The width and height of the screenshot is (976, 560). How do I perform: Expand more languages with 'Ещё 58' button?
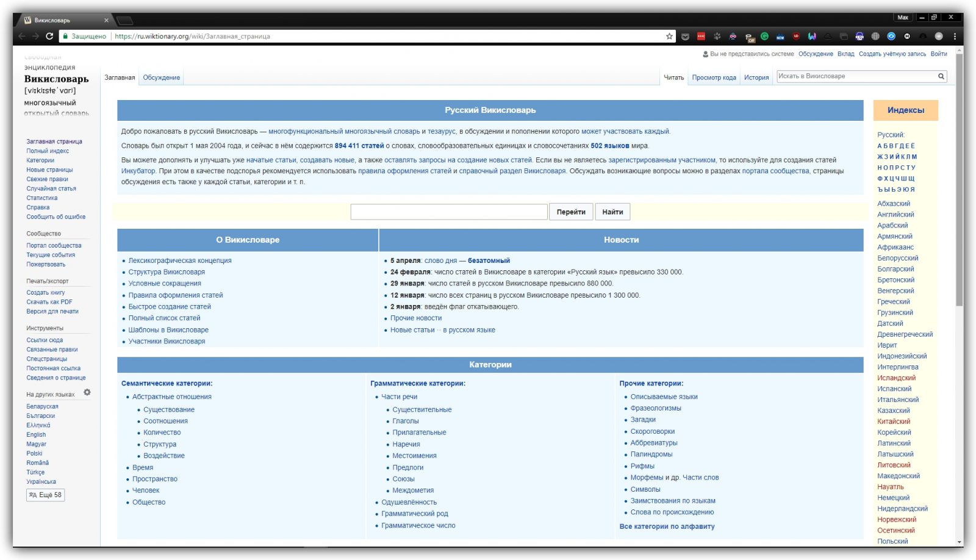click(x=45, y=495)
